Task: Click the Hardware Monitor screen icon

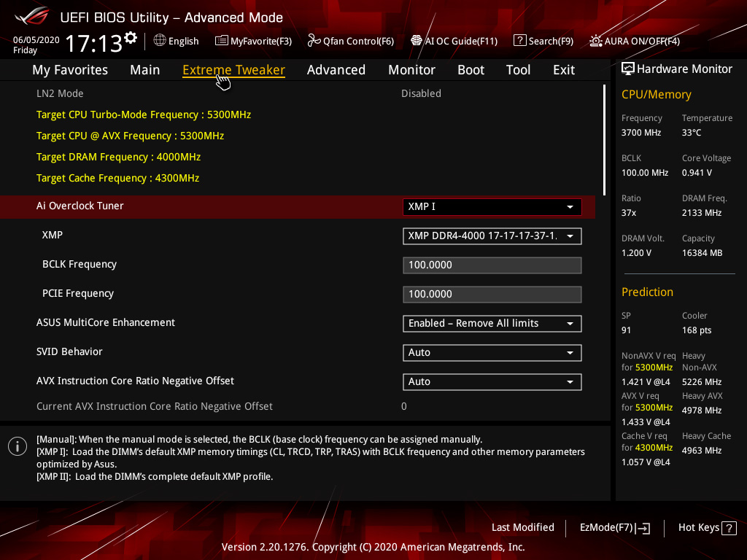Action: 628,69
